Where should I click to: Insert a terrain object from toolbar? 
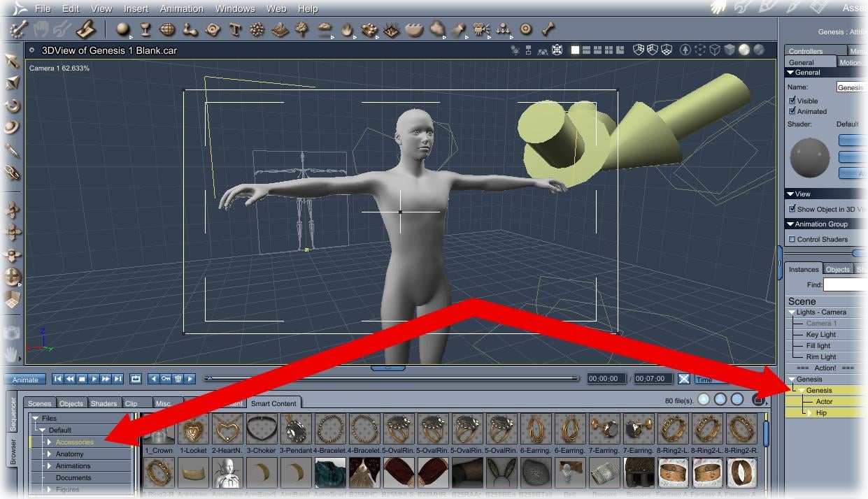(x=280, y=29)
